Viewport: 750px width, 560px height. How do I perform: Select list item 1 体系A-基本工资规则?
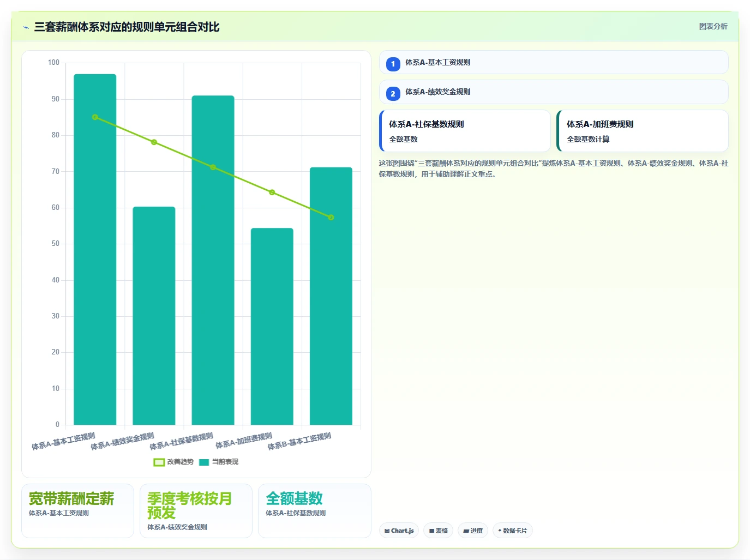pos(554,62)
